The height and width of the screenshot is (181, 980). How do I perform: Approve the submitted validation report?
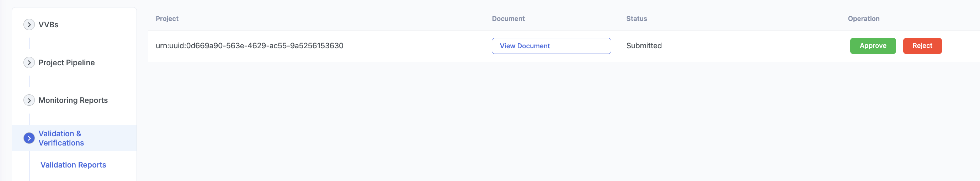873,46
